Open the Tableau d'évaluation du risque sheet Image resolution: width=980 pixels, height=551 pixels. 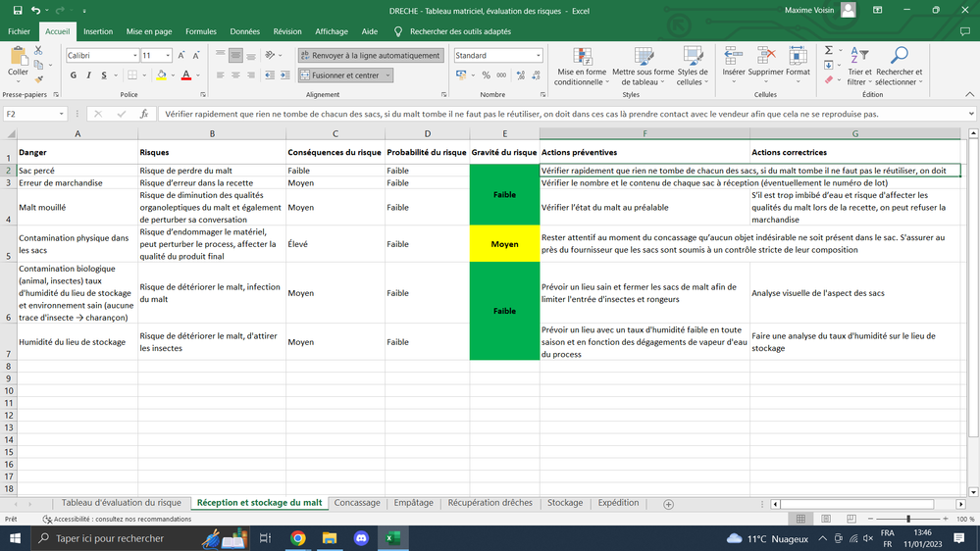tap(122, 503)
